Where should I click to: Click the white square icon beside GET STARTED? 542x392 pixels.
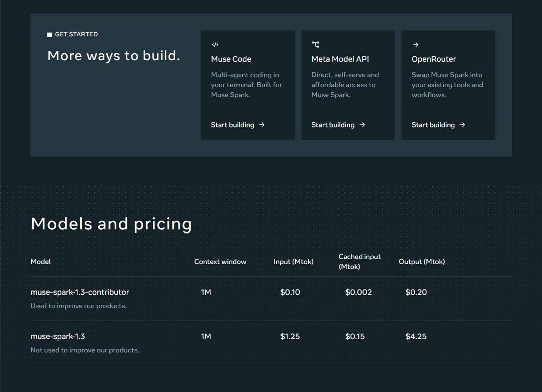[x=50, y=35]
